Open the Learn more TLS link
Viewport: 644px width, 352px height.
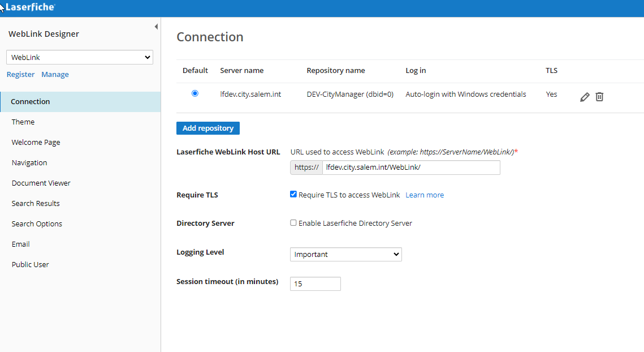coord(425,195)
